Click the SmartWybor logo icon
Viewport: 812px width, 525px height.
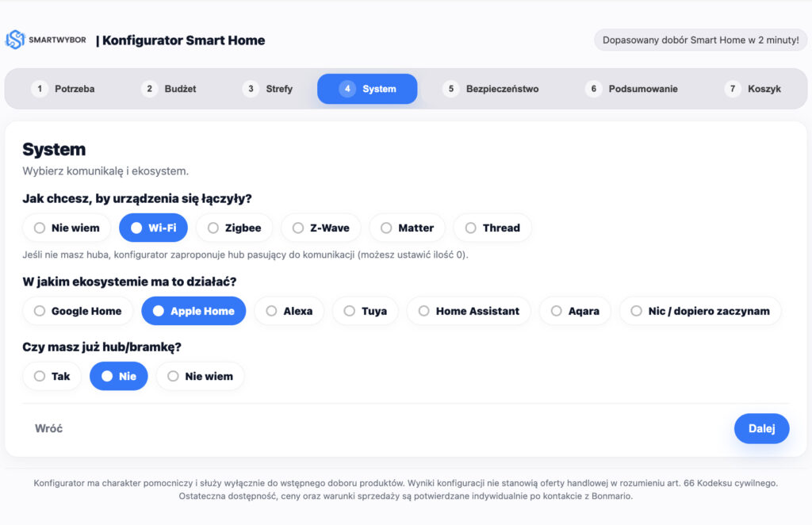15,40
